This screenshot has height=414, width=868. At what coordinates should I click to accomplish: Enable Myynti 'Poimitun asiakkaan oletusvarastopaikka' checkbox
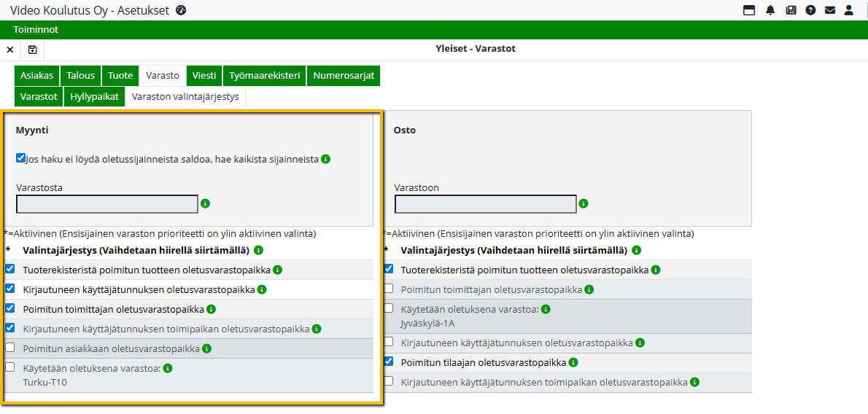click(x=10, y=348)
